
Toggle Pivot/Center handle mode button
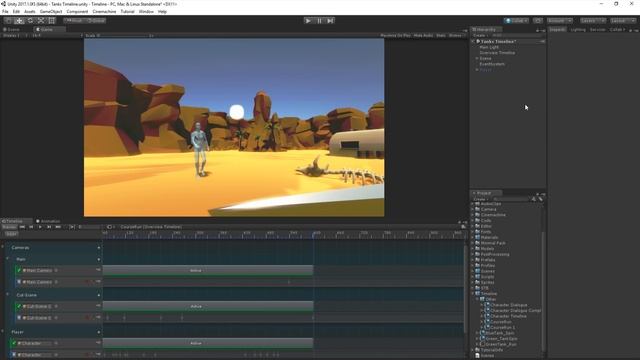click(74, 20)
